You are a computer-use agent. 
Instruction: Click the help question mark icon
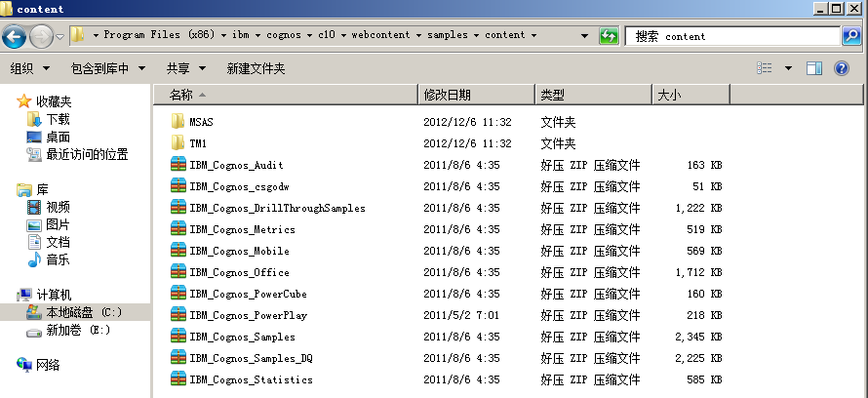pyautogui.click(x=842, y=68)
